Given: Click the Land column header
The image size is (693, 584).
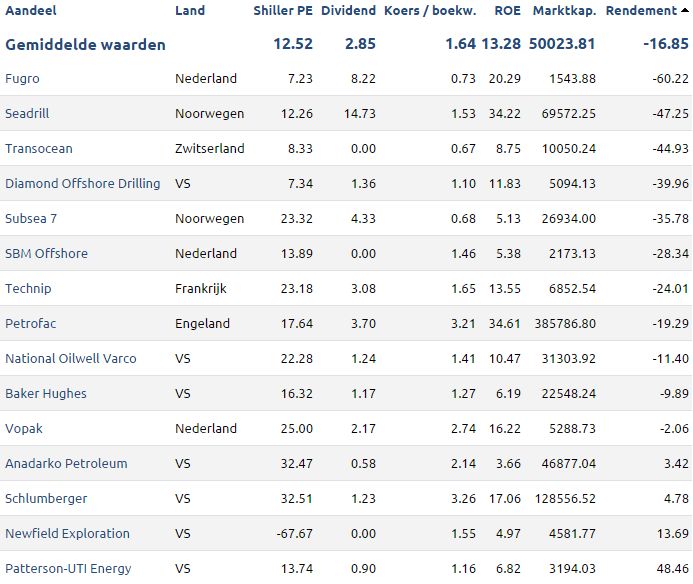Looking at the screenshot, I should click(190, 11).
